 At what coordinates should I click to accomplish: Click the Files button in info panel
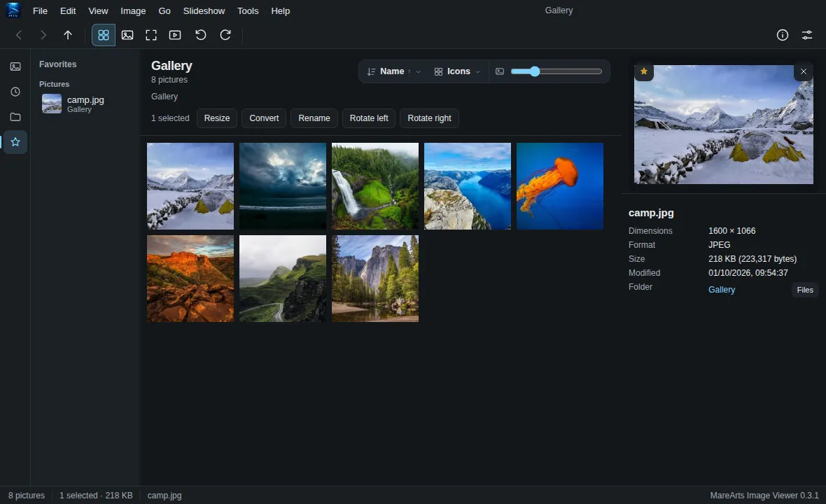pyautogui.click(x=805, y=290)
